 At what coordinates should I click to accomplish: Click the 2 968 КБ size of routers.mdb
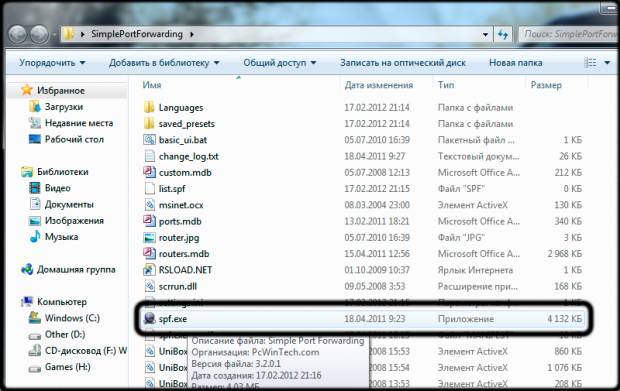coord(564,254)
